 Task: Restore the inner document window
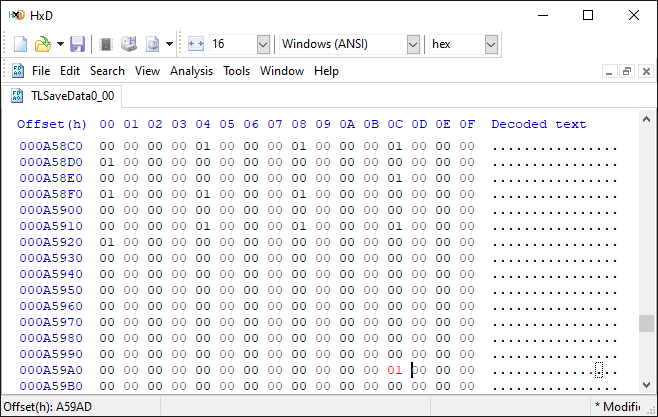click(627, 71)
